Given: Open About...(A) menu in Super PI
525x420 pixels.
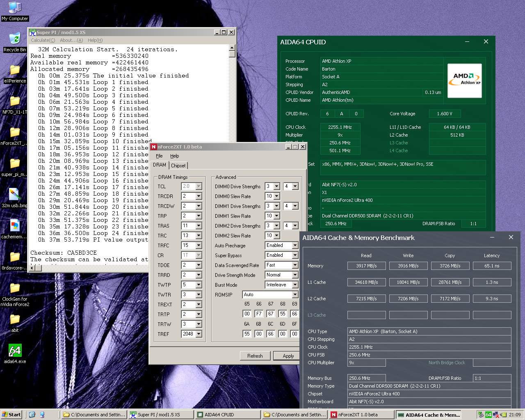Looking at the screenshot, I should pyautogui.click(x=71, y=40).
